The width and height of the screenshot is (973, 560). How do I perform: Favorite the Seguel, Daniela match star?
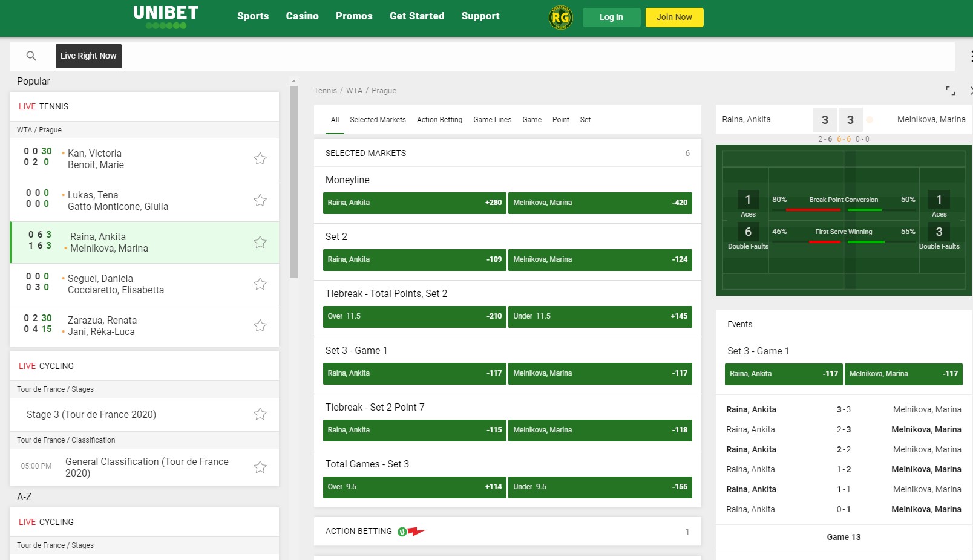(260, 284)
